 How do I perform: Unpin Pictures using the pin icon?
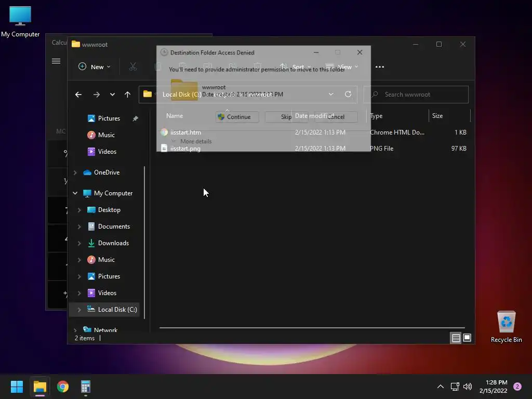click(136, 118)
